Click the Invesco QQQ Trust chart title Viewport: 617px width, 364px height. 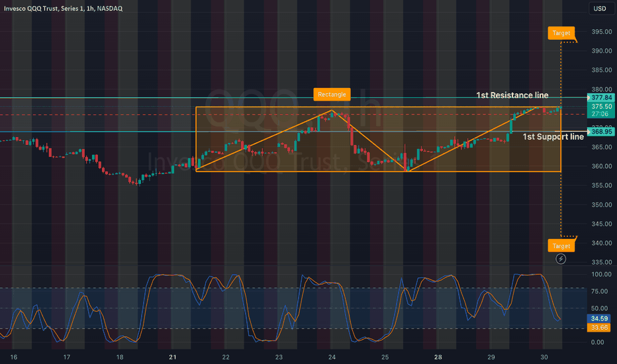[64, 8]
